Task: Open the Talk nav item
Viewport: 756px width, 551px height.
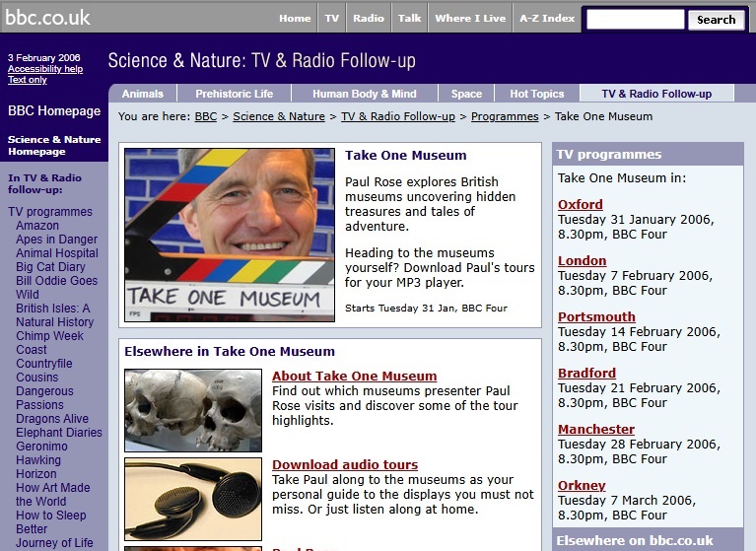Action: click(x=409, y=19)
